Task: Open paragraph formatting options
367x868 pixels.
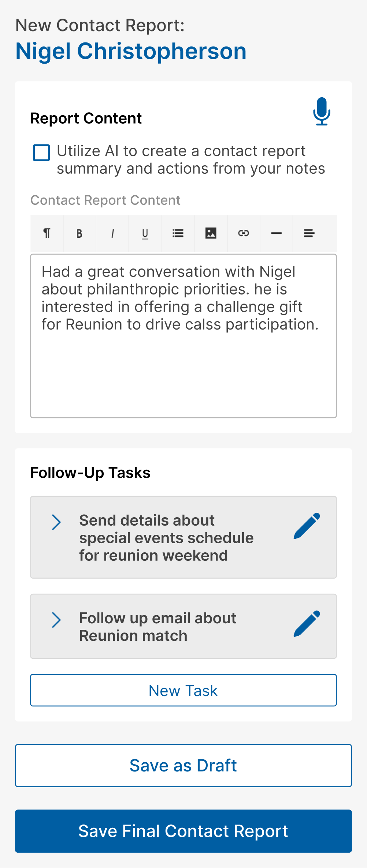Action: (47, 233)
